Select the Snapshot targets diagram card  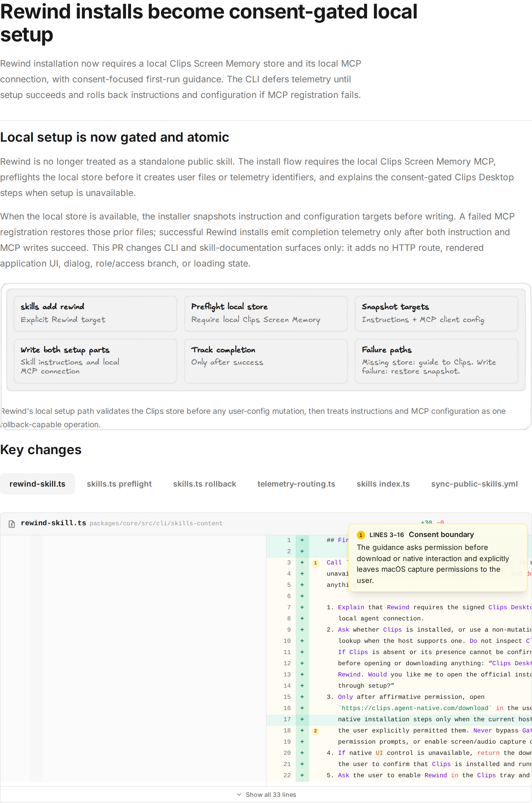[436, 314]
